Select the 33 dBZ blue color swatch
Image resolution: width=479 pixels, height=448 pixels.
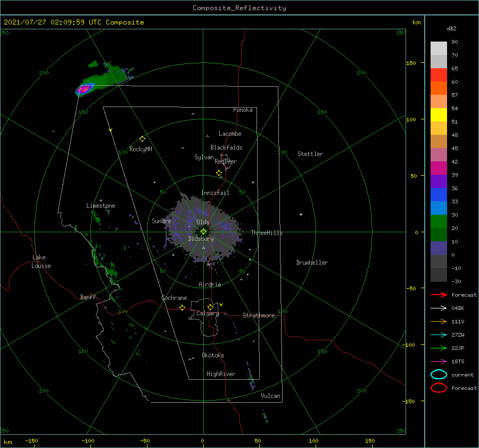pos(439,208)
